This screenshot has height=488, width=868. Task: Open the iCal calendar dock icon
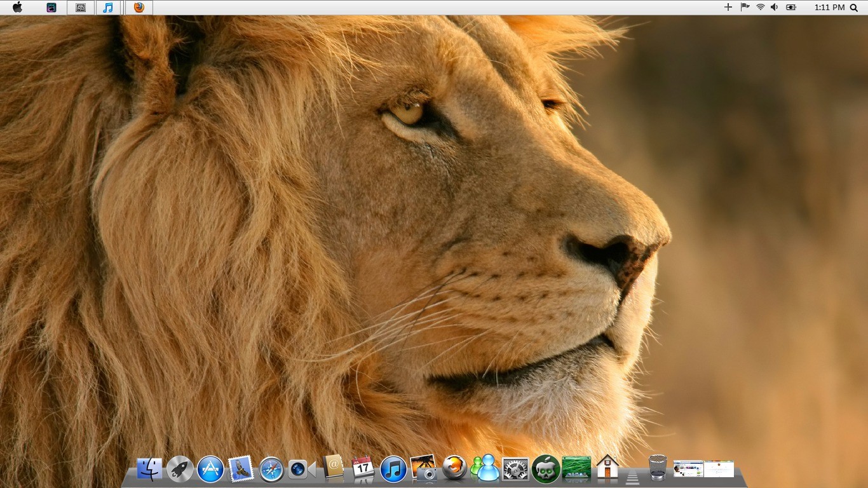363,468
